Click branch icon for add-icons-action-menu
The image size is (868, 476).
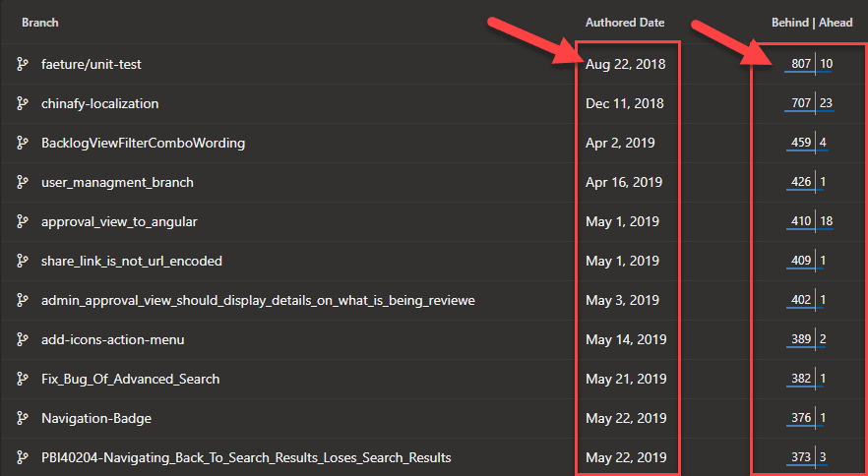click(x=23, y=339)
